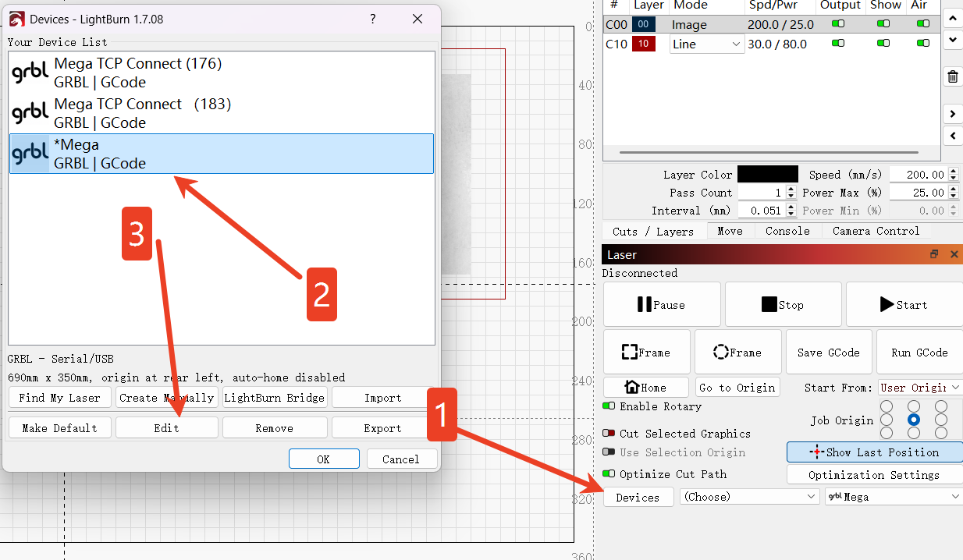
Task: Click the circular rubber-band Frame button
Action: pyautogui.click(x=737, y=353)
